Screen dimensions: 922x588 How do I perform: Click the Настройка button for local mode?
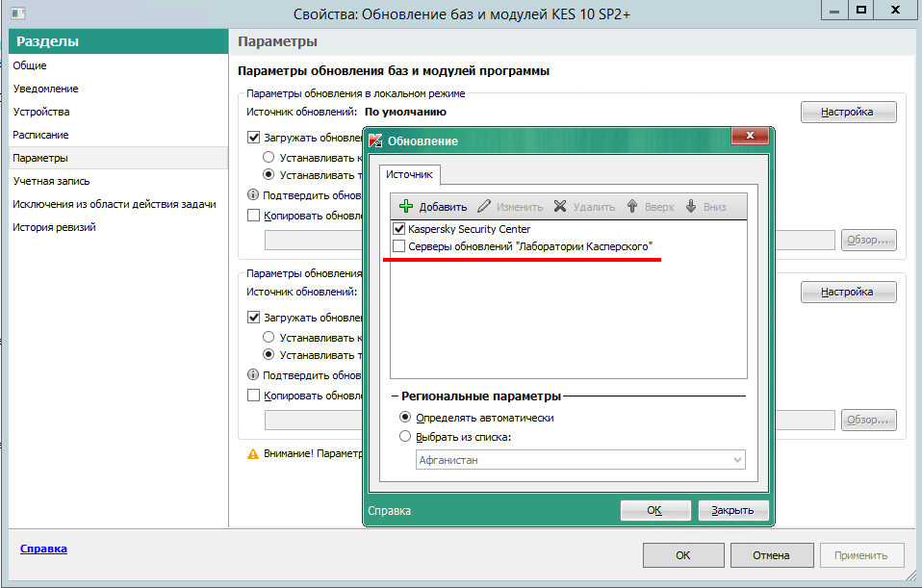pos(848,112)
